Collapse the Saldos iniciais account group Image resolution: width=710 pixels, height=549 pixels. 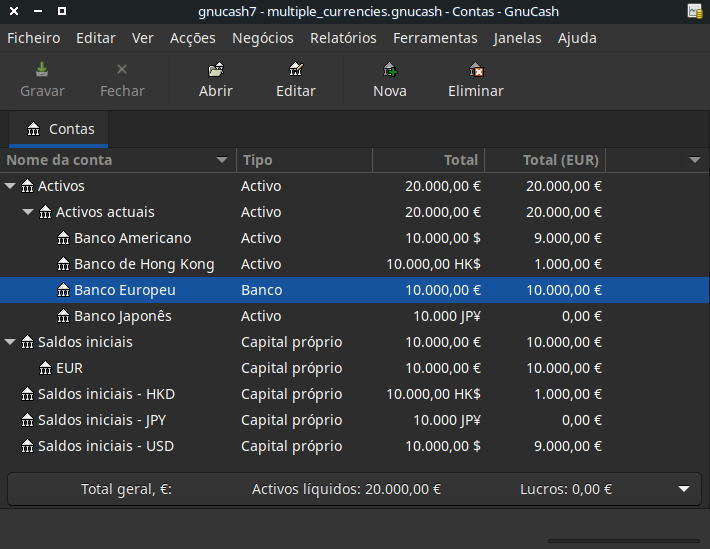[x=10, y=342]
